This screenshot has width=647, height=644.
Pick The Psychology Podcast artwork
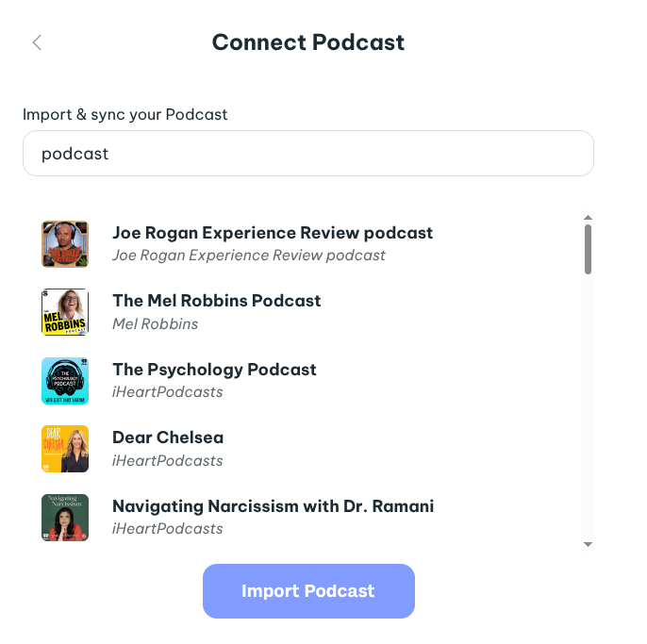[x=65, y=381]
